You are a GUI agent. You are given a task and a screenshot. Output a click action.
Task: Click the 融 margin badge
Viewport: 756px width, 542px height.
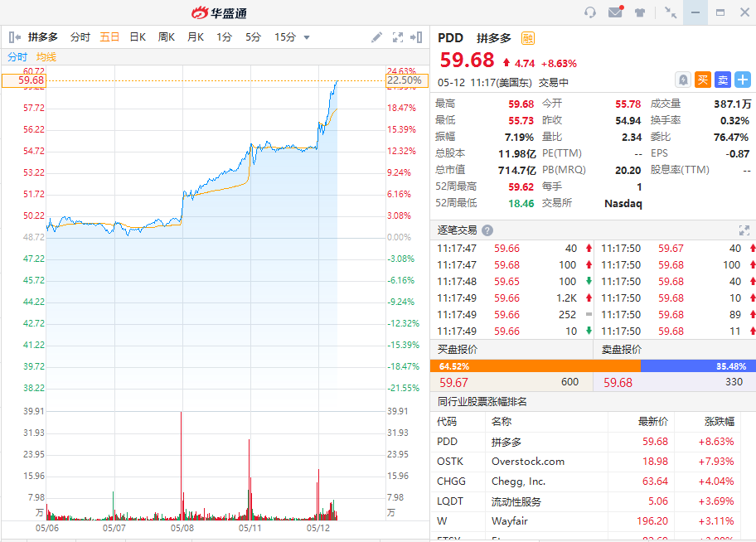tap(527, 38)
